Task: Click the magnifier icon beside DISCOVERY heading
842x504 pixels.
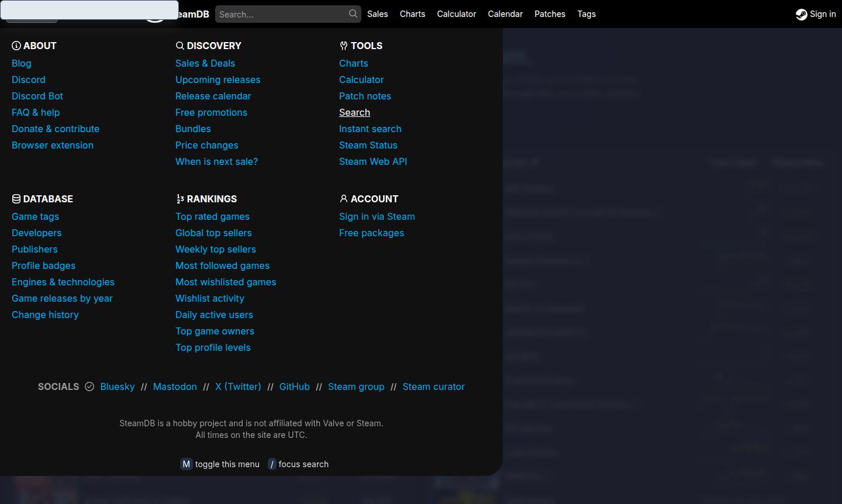Action: click(180, 45)
